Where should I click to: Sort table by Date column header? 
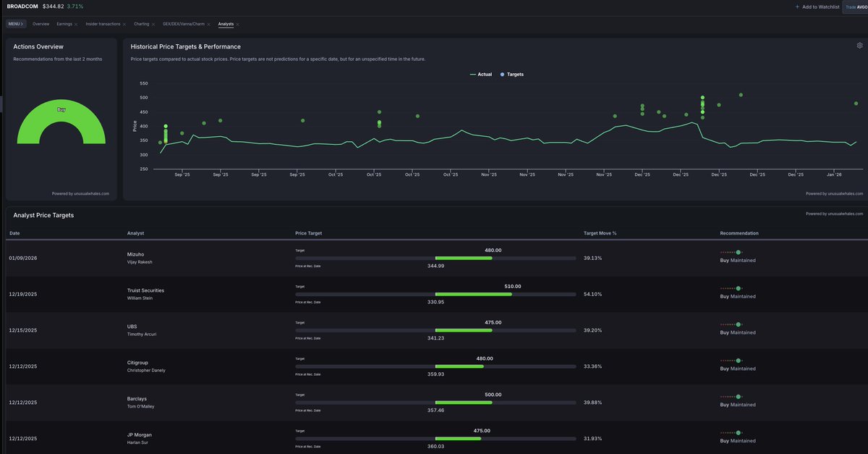14,233
